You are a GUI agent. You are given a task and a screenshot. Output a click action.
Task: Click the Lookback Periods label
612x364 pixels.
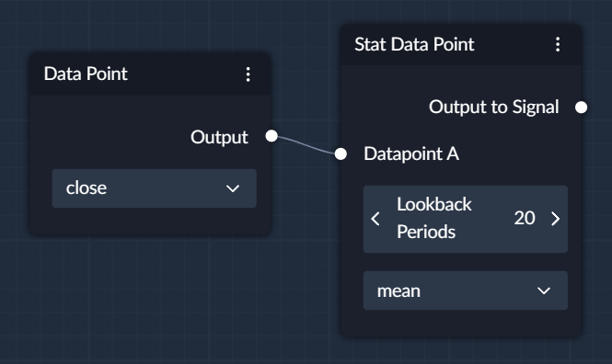tap(434, 218)
